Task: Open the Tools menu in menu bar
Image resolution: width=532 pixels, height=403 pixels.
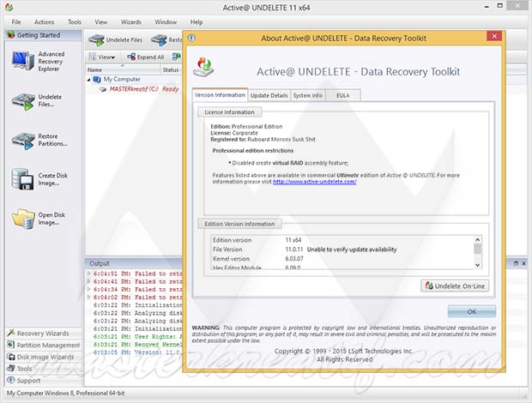Action: [x=75, y=22]
